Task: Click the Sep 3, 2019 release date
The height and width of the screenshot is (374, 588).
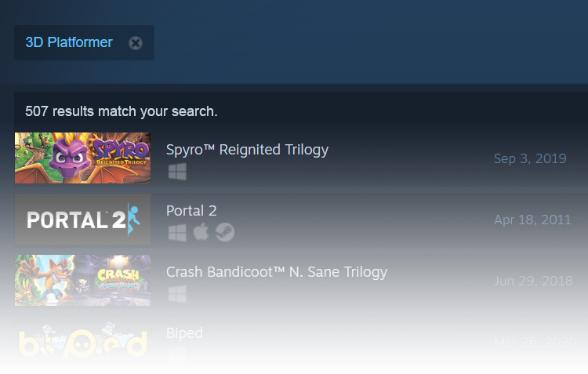Action: pyautogui.click(x=530, y=158)
